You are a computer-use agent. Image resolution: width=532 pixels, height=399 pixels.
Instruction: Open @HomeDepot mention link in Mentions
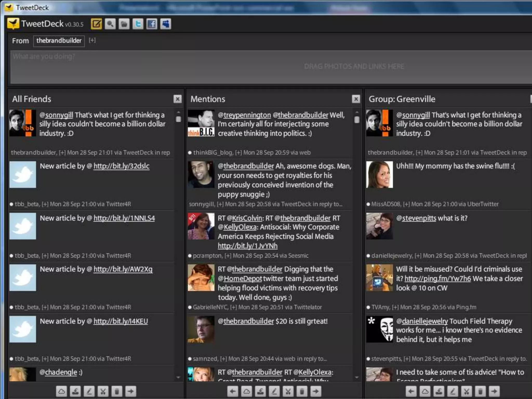(243, 279)
